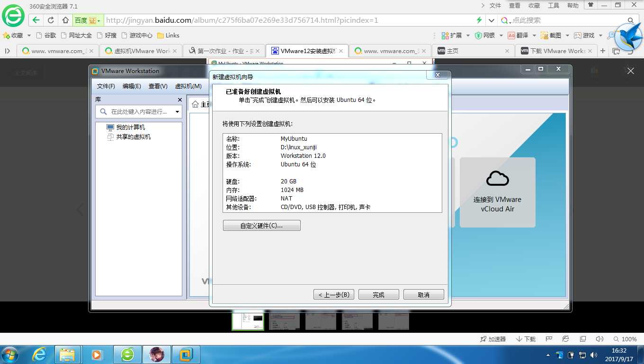Refresh the page with the reload icon
Viewport: 644px width, 364px height.
click(x=51, y=20)
